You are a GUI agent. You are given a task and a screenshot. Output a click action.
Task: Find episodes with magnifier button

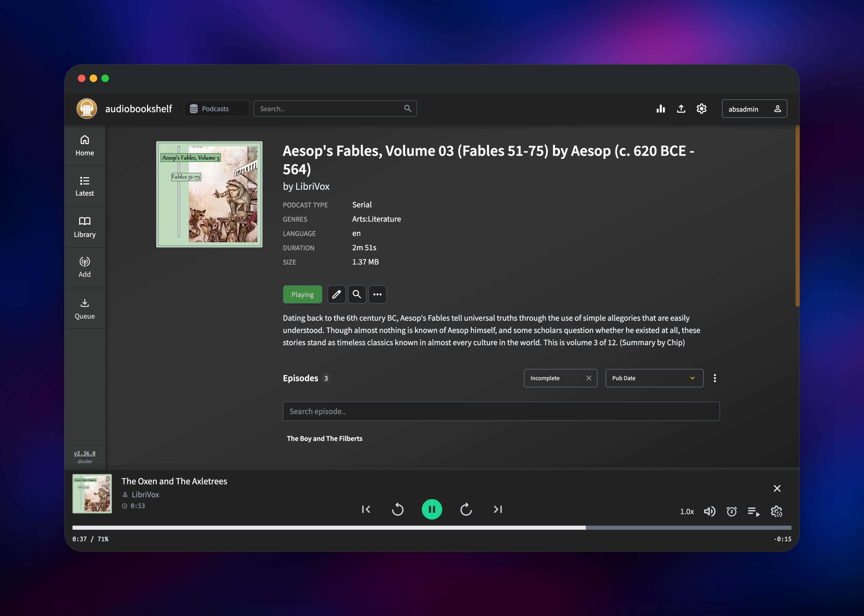coord(357,294)
